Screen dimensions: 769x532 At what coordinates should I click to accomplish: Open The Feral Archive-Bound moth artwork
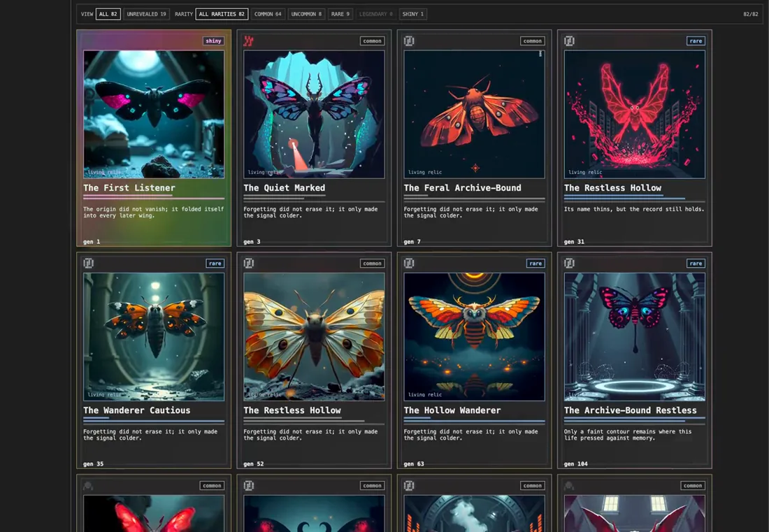(x=474, y=114)
